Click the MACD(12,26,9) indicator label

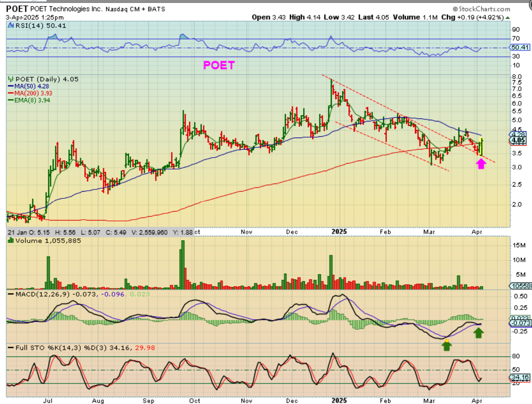[x=38, y=294]
